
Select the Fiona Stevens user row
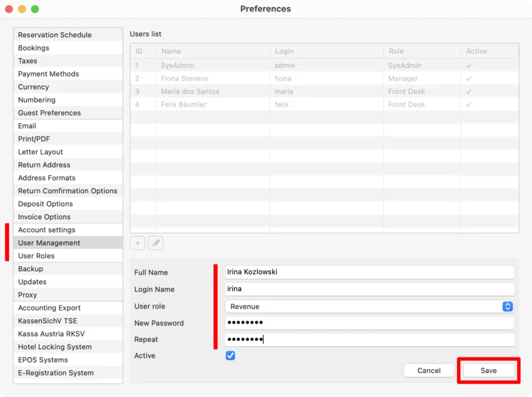tap(324, 79)
